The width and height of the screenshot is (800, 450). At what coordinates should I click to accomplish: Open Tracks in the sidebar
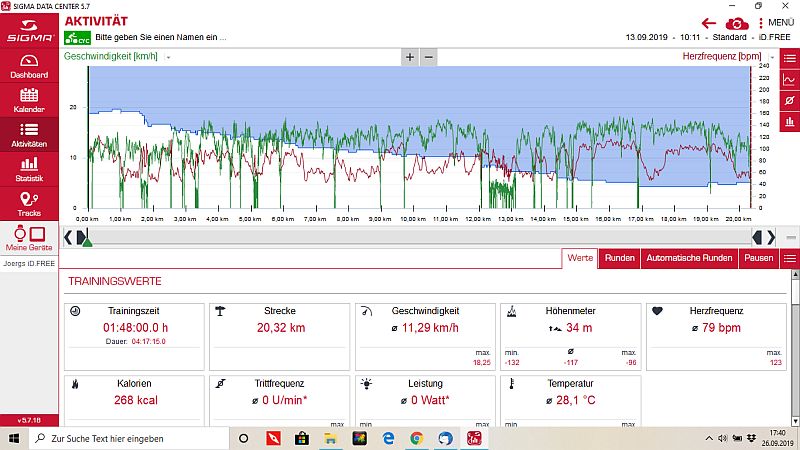tap(29, 204)
